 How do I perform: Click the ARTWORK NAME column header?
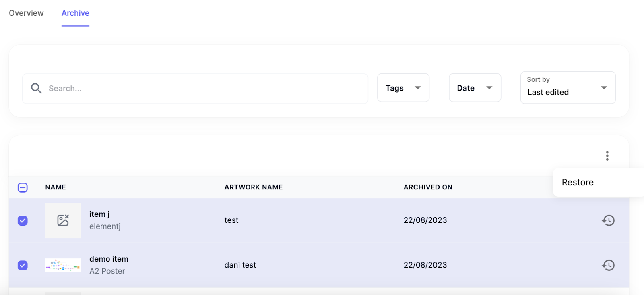(x=254, y=187)
